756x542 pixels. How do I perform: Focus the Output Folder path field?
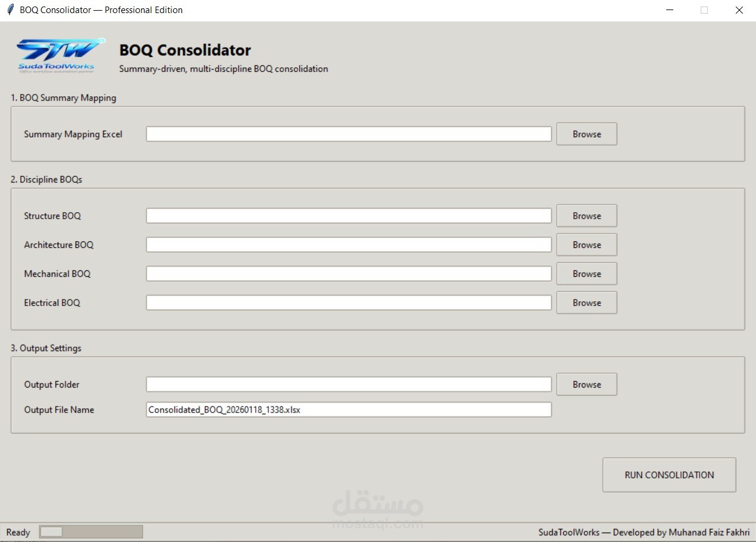(349, 385)
